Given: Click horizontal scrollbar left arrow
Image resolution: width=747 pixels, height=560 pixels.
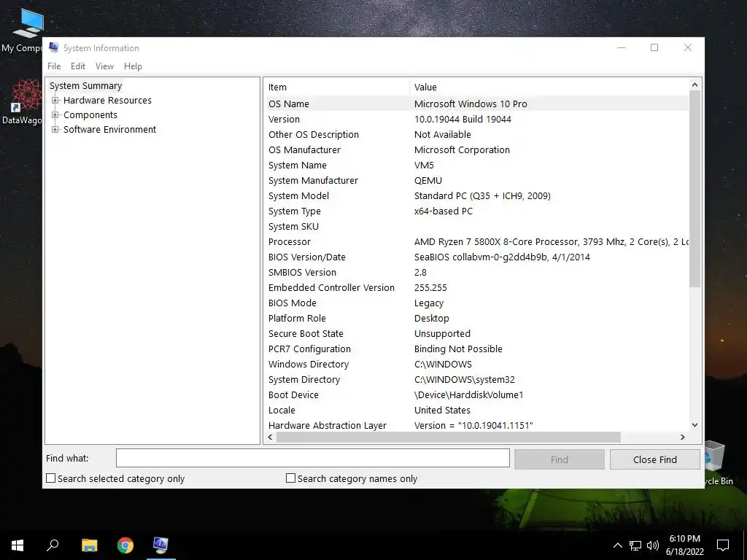Looking at the screenshot, I should (270, 437).
